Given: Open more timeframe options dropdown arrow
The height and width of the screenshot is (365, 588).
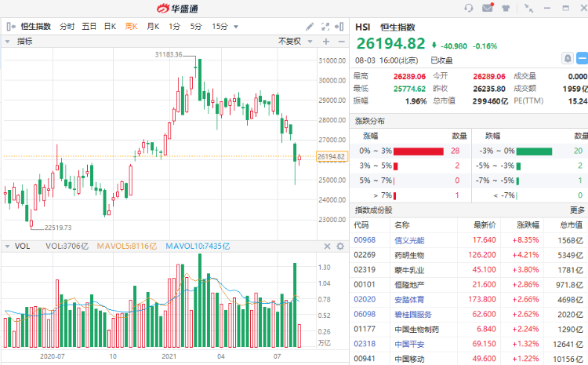Looking at the screenshot, I should pyautogui.click(x=236, y=27).
